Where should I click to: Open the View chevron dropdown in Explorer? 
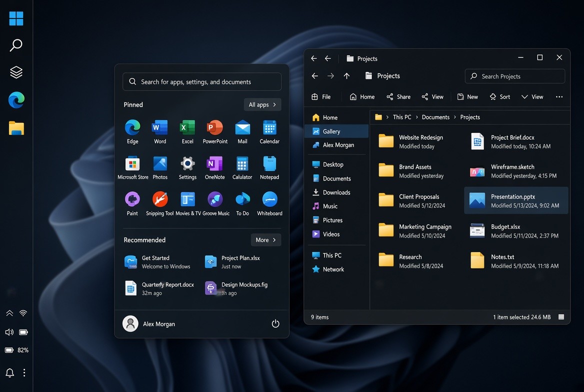pyautogui.click(x=532, y=97)
